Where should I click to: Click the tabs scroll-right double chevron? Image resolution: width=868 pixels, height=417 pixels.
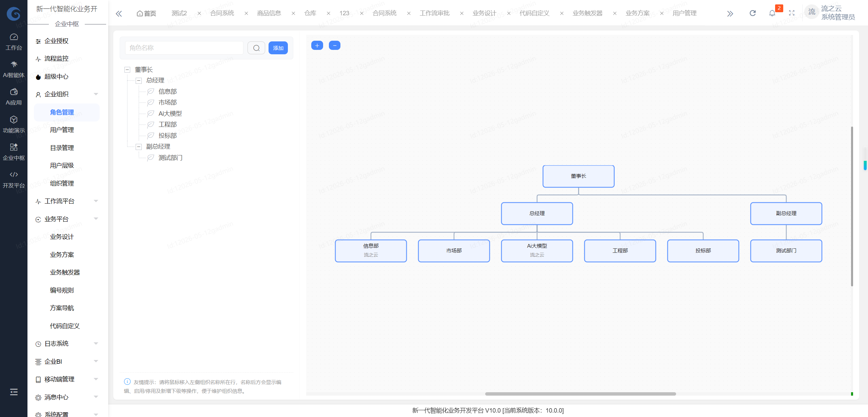730,14
